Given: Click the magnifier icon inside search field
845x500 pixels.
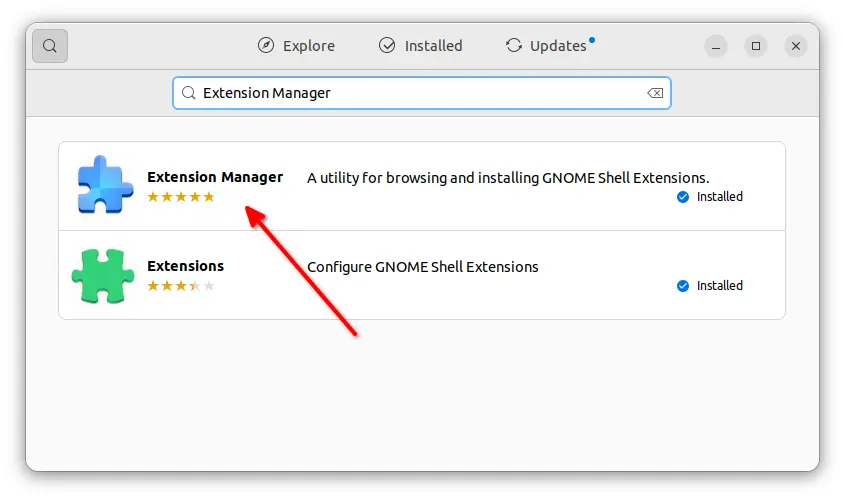Looking at the screenshot, I should (189, 93).
